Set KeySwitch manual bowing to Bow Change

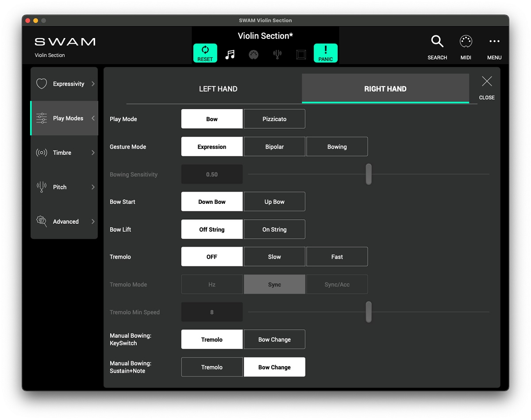point(274,339)
